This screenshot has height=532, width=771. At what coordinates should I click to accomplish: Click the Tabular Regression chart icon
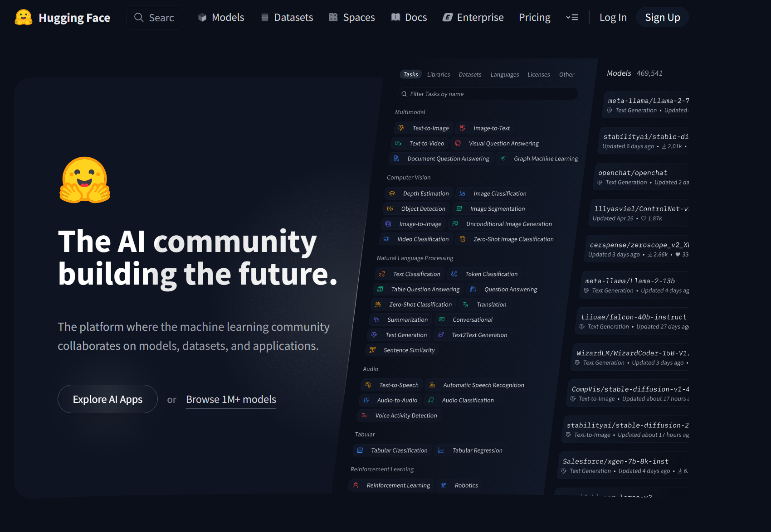[441, 450]
